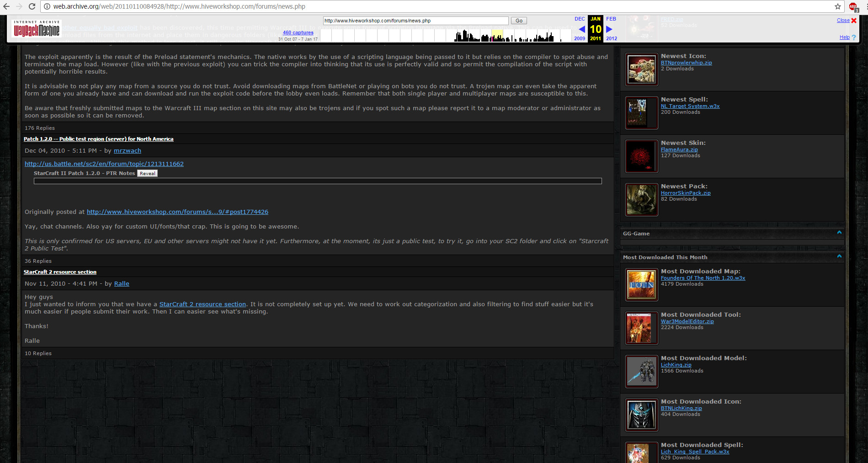Click the Wayback Machine logo
This screenshot has height=463, width=868.
[37, 28]
